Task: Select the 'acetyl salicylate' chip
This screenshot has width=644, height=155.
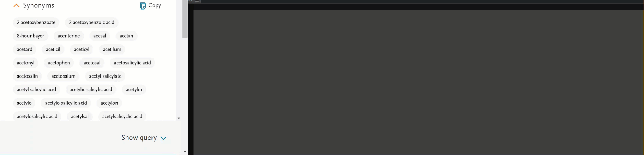Action: [105, 76]
